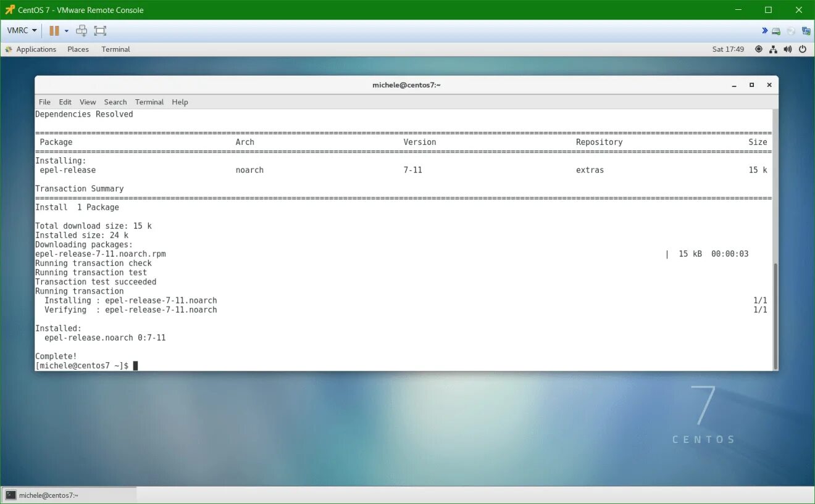Viewport: 815px width, 504px height.
Task: Open the Terminal menu in terminal menubar
Action: [x=149, y=102]
